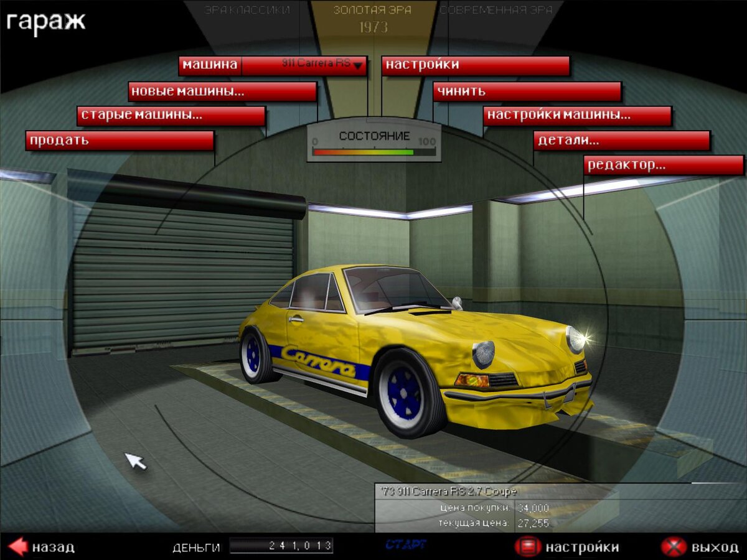Click the продать button

[x=120, y=140]
